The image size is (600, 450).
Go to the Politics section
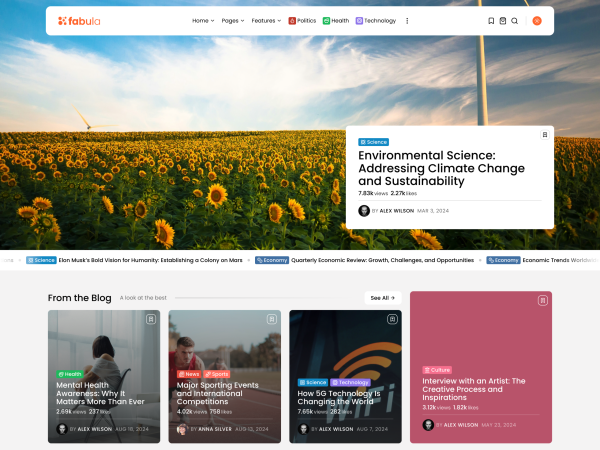tap(302, 21)
